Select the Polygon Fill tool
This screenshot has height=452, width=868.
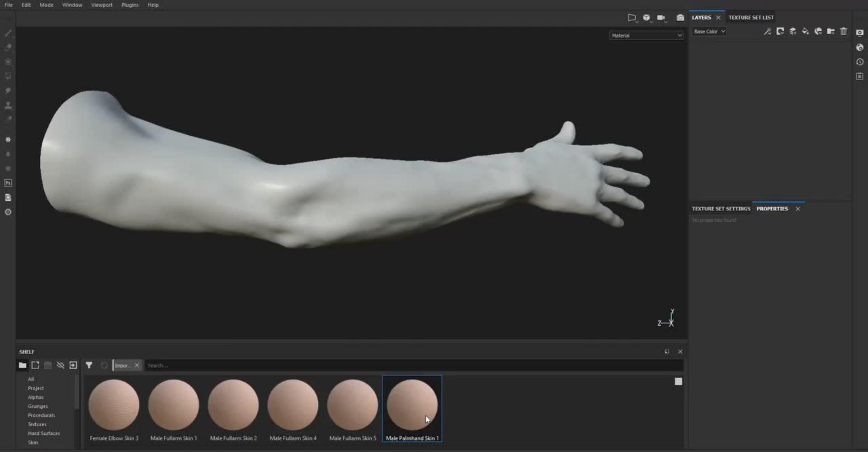(8, 76)
